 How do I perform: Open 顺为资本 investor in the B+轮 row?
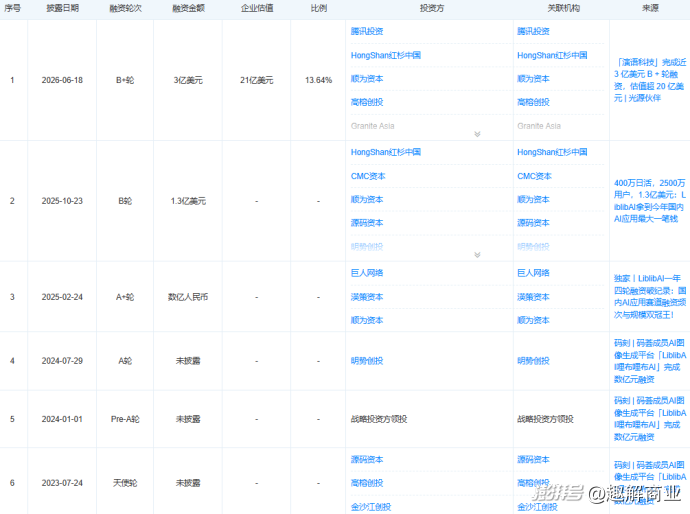pyautogui.click(x=367, y=79)
